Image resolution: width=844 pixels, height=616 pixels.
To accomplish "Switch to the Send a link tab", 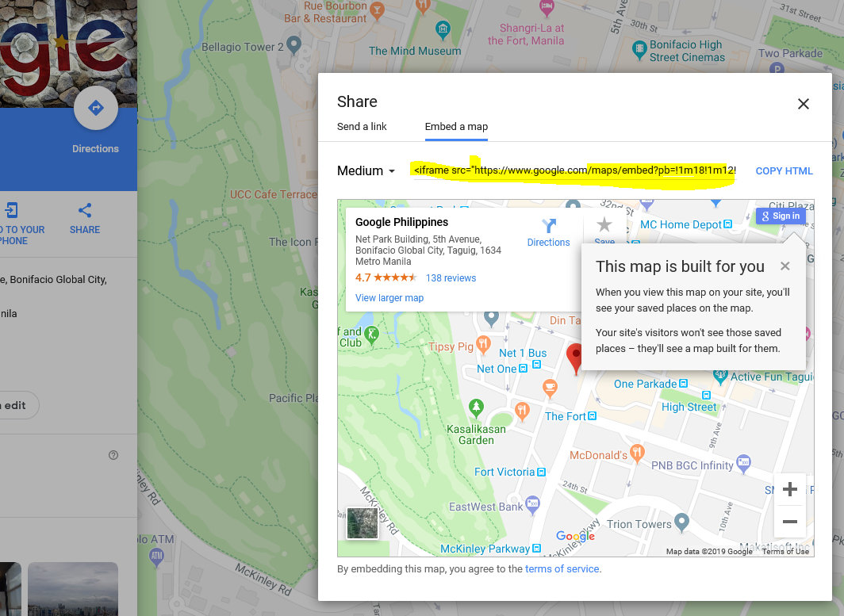I will pos(362,126).
